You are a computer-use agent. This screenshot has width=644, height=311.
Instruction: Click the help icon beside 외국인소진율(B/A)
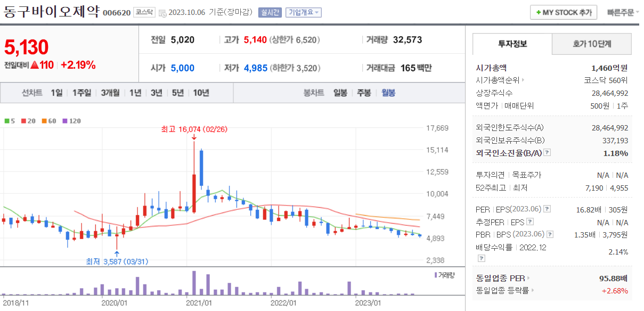tap(547, 153)
